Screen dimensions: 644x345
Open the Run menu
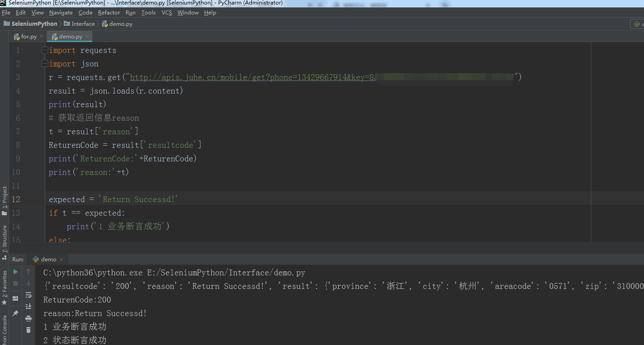131,13
